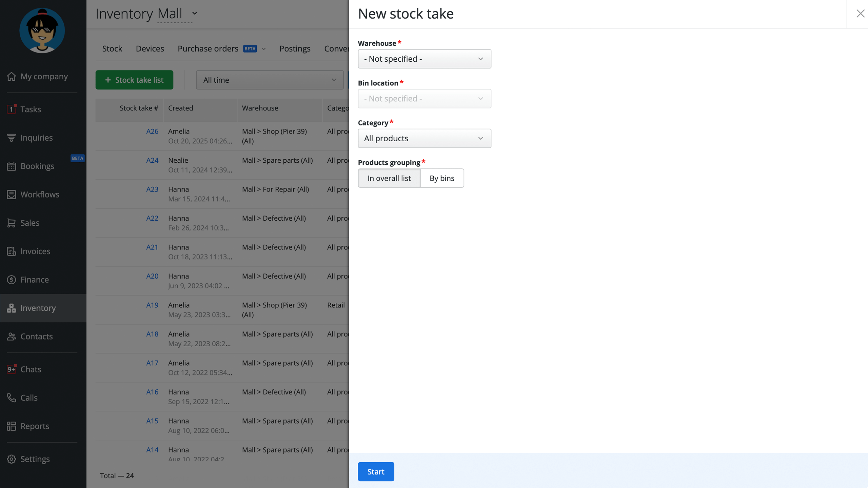The image size is (868, 488).
Task: Open the Finance dollar icon
Action: click(x=12, y=280)
